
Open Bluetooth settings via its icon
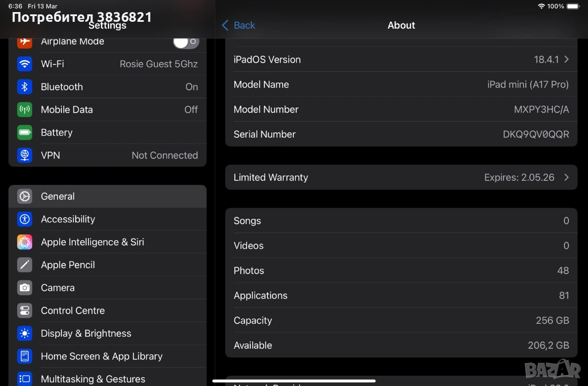pos(25,87)
